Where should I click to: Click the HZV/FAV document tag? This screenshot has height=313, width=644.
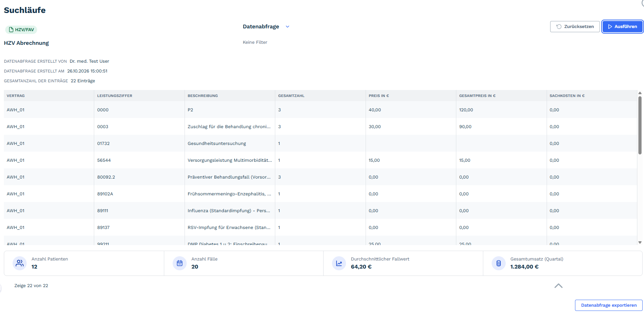(21, 30)
